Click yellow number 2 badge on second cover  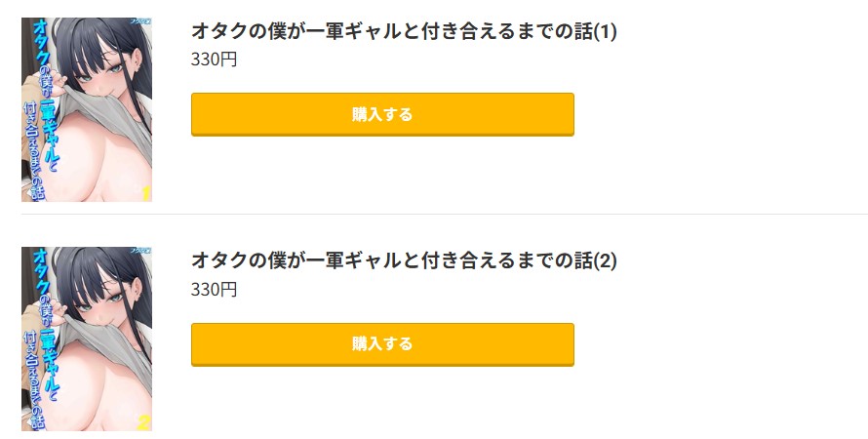(144, 421)
